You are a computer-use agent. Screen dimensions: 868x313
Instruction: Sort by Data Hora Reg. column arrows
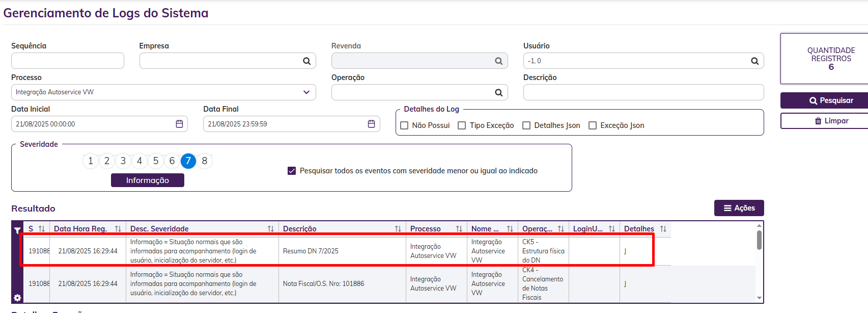118,229
